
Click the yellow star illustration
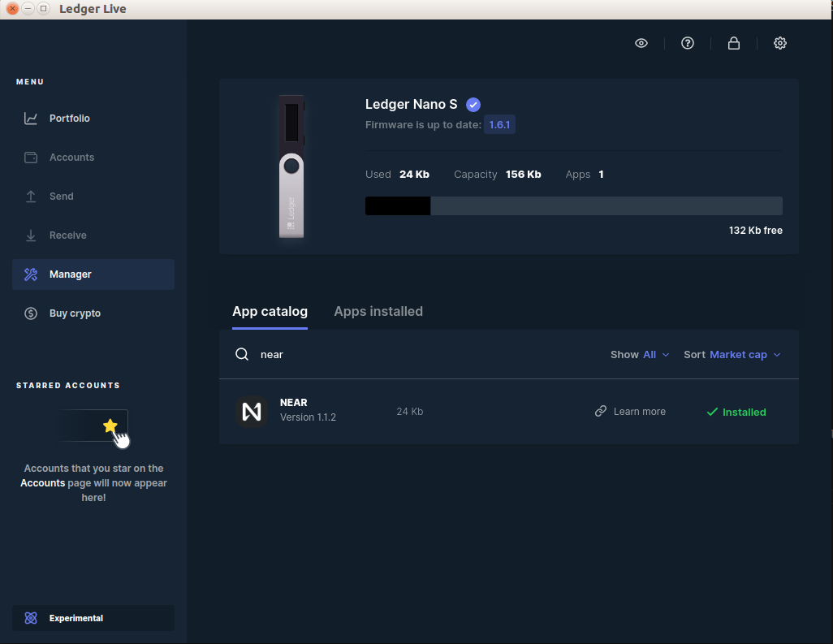point(110,426)
